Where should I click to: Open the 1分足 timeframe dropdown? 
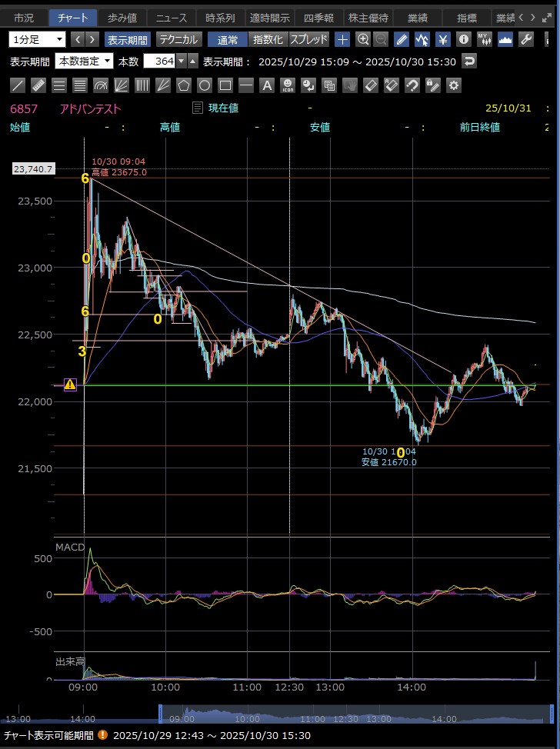pyautogui.click(x=37, y=39)
